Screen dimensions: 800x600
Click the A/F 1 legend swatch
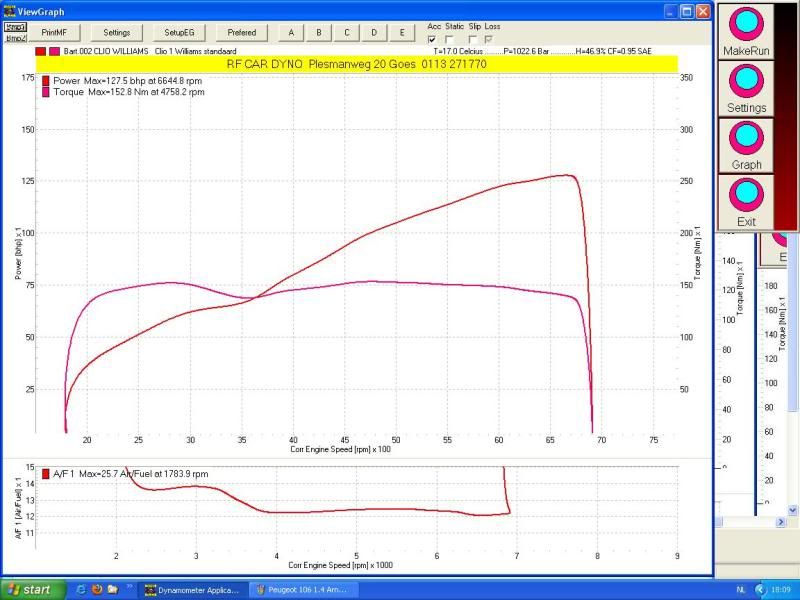tap(45, 474)
